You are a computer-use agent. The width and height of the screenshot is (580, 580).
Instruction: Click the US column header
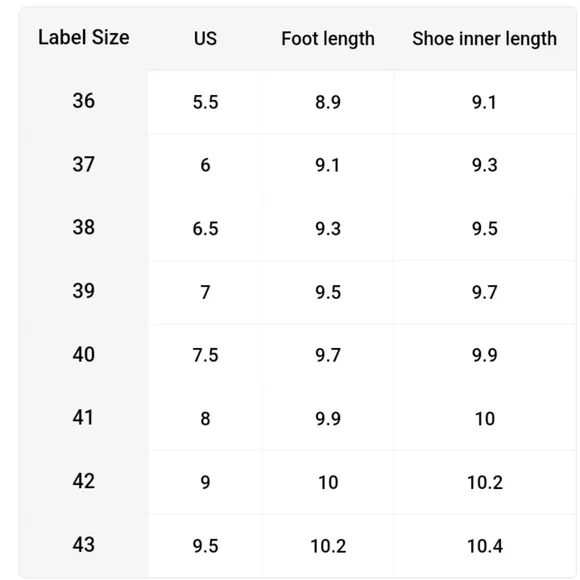[x=205, y=38]
